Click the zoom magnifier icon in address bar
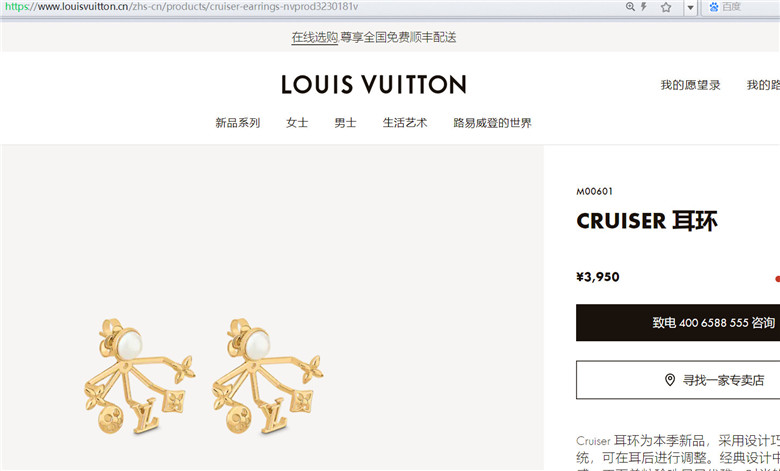 click(630, 6)
